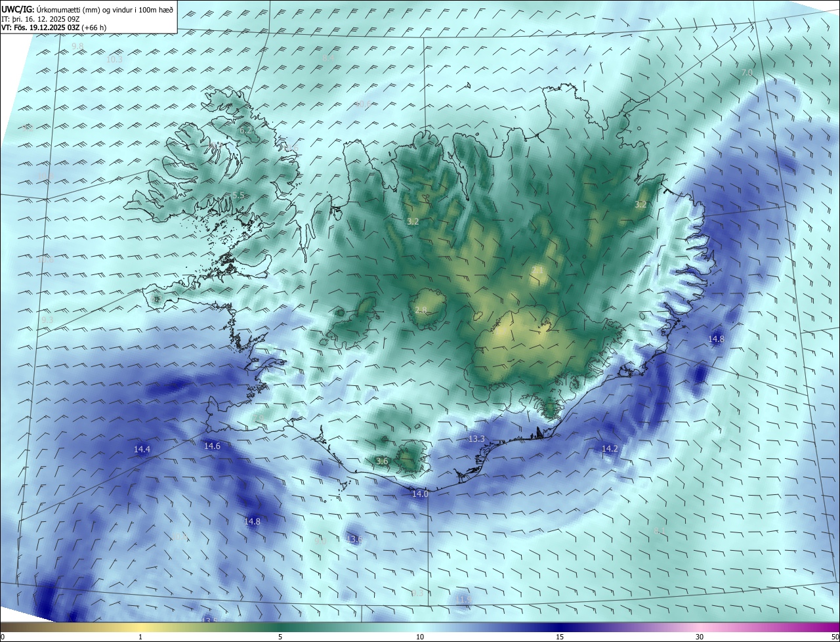Click the 5 tick on the colour scale
This screenshot has width=840, height=642.
click(x=280, y=637)
